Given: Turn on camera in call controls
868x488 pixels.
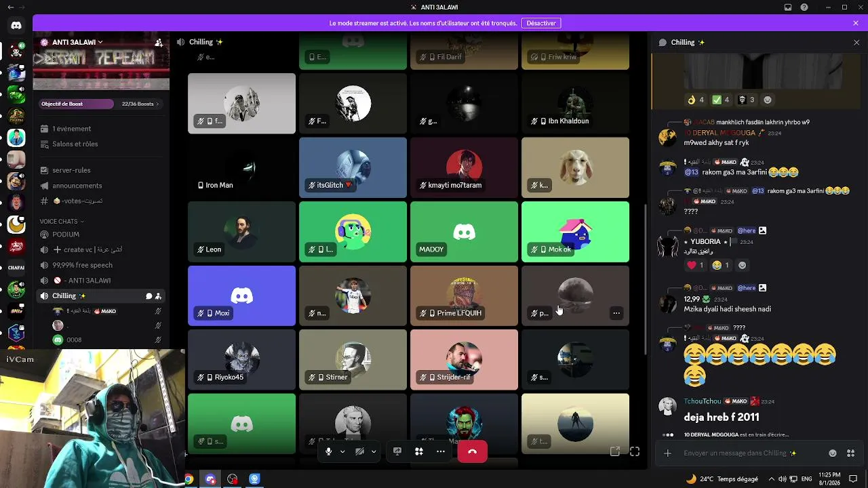Looking at the screenshot, I should (359, 451).
